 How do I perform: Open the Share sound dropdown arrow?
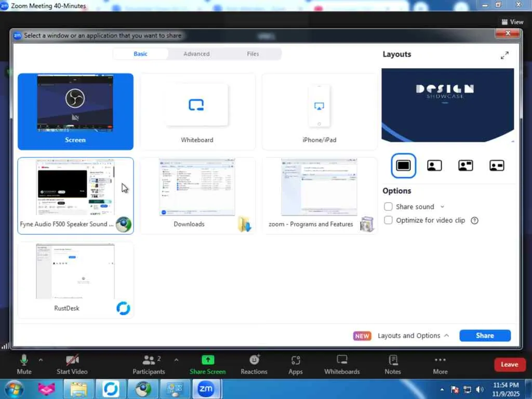[442, 207]
